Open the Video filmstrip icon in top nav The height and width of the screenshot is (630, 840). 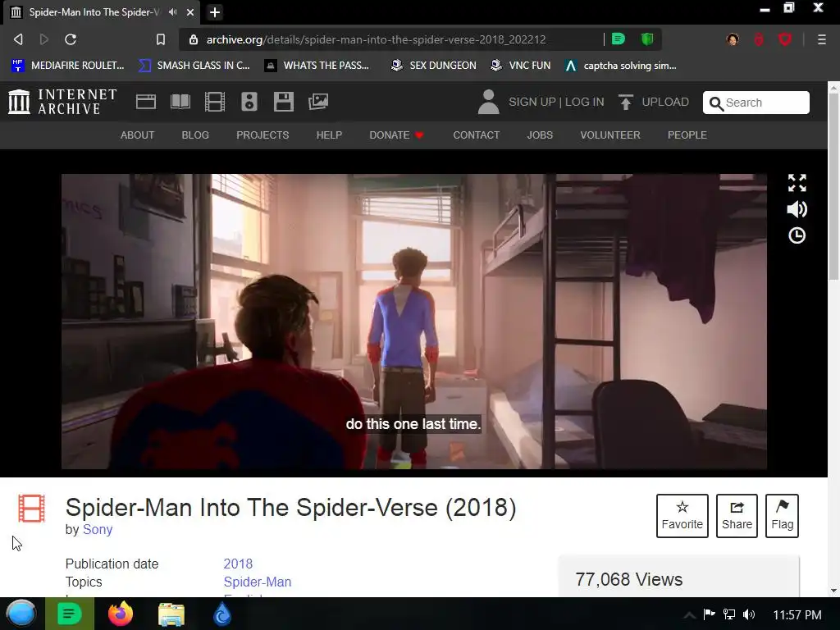(215, 102)
